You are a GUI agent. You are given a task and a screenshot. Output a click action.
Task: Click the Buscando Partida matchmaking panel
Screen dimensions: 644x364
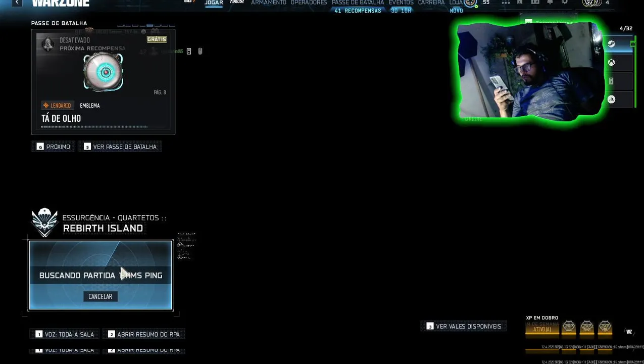click(x=101, y=275)
